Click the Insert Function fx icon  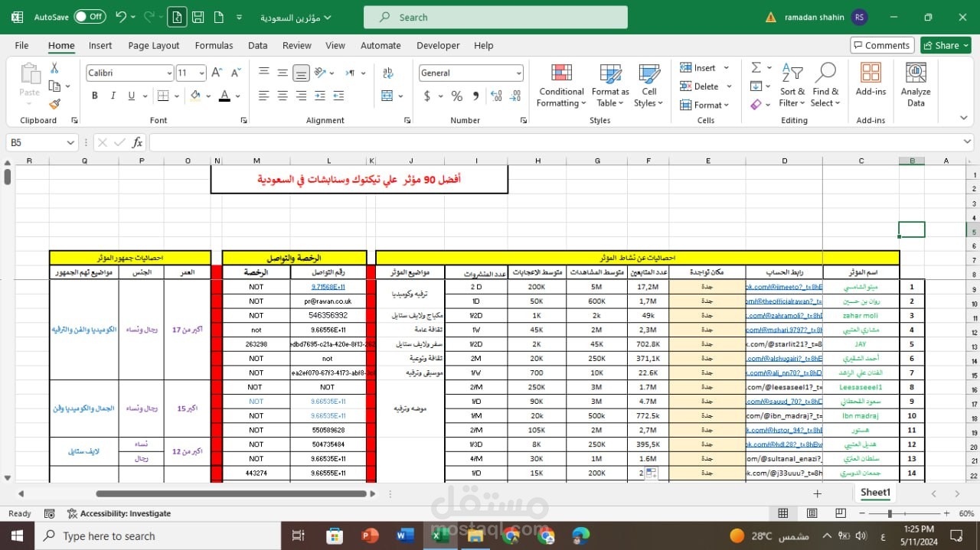pos(138,142)
